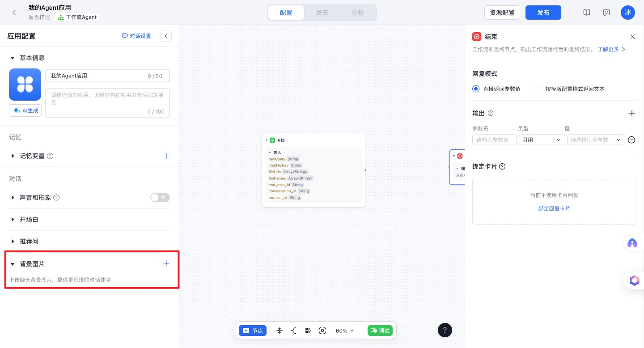Click the edge-style branch toolbar icon
644x348 pixels.
pos(294,331)
